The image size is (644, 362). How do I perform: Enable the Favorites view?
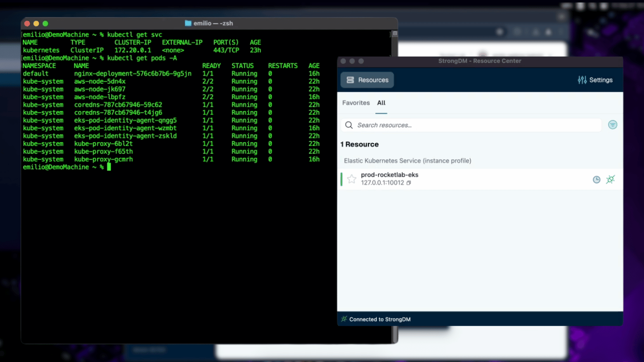[x=355, y=103]
